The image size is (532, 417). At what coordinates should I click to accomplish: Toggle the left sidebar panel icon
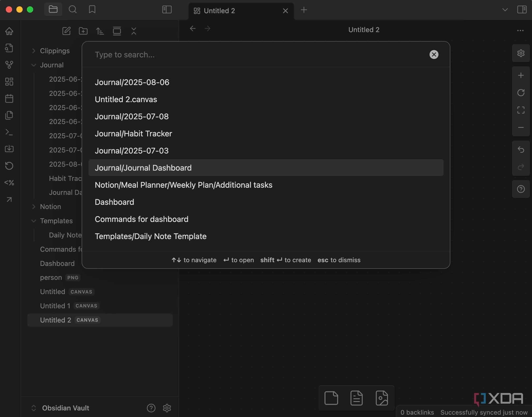tap(167, 10)
